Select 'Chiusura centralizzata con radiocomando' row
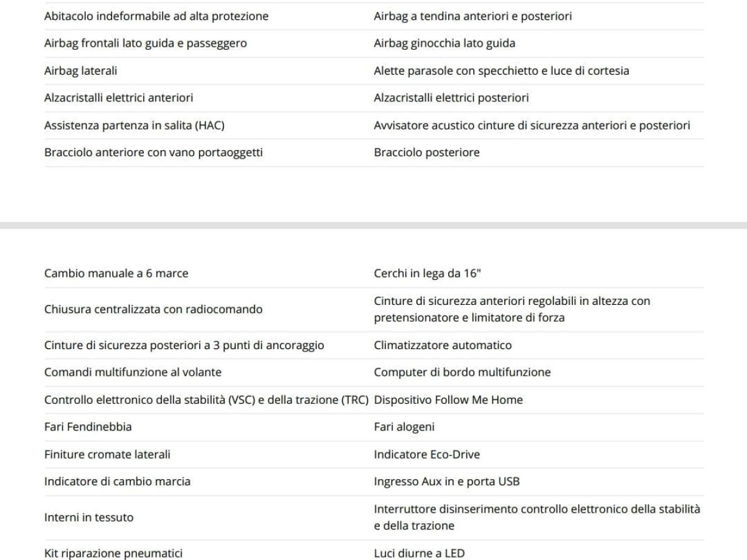747x560 pixels. [153, 309]
